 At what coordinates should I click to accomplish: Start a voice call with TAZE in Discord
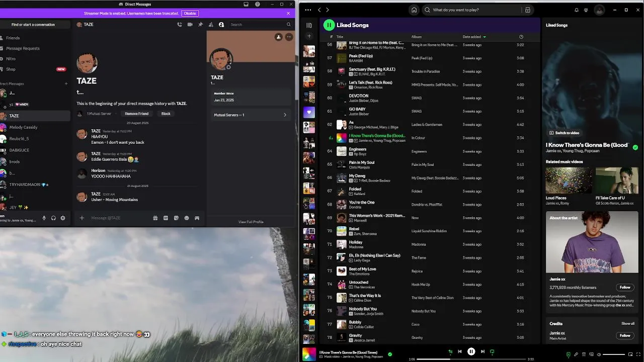[180, 24]
